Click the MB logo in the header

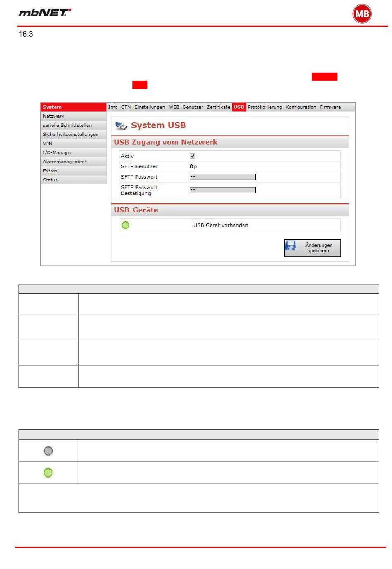point(362,14)
